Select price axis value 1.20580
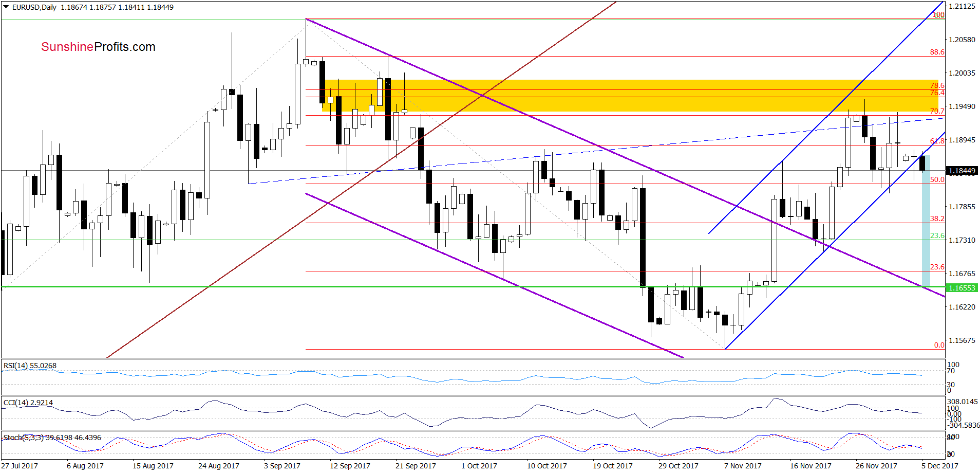This screenshot has height=473, width=980. pos(962,40)
